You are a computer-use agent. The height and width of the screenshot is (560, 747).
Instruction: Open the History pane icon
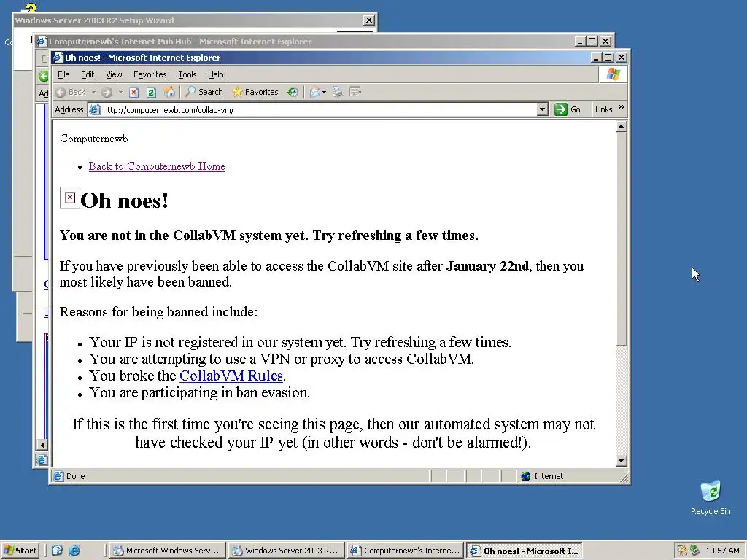coord(293,92)
